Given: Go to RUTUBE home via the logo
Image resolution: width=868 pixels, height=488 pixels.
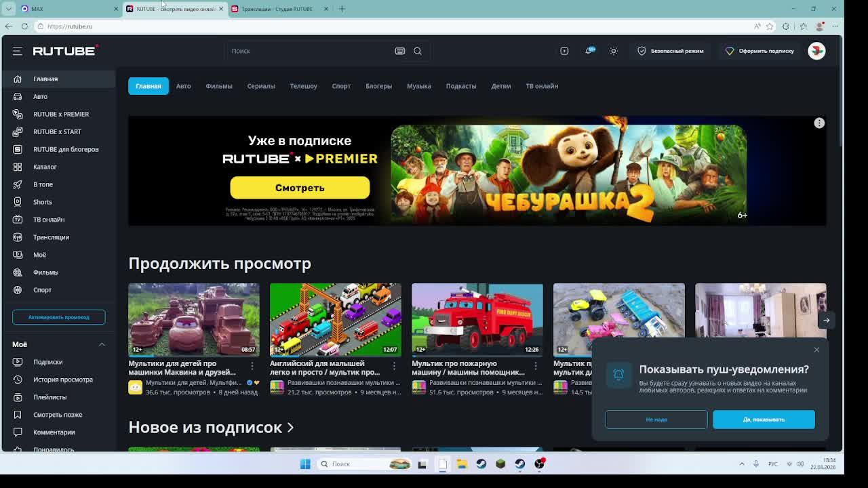Looking at the screenshot, I should pos(66,51).
